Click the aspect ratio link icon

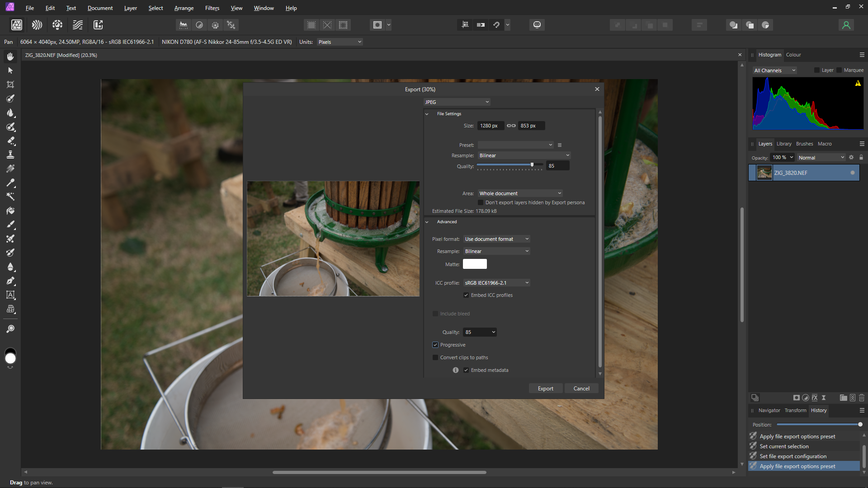[511, 126]
